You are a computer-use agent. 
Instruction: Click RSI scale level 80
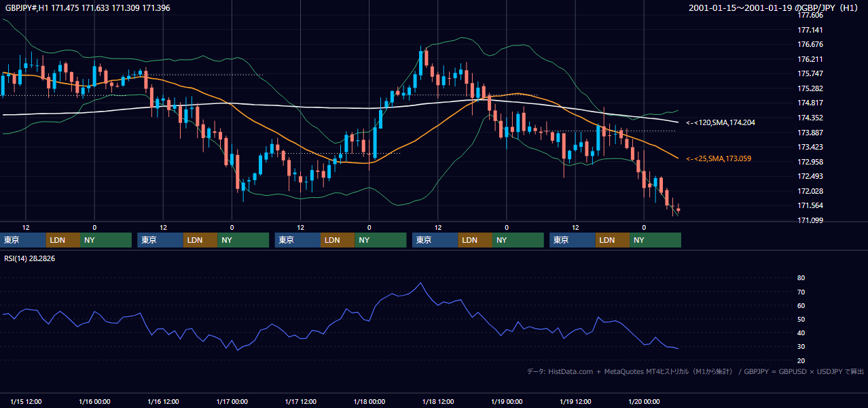pos(801,278)
